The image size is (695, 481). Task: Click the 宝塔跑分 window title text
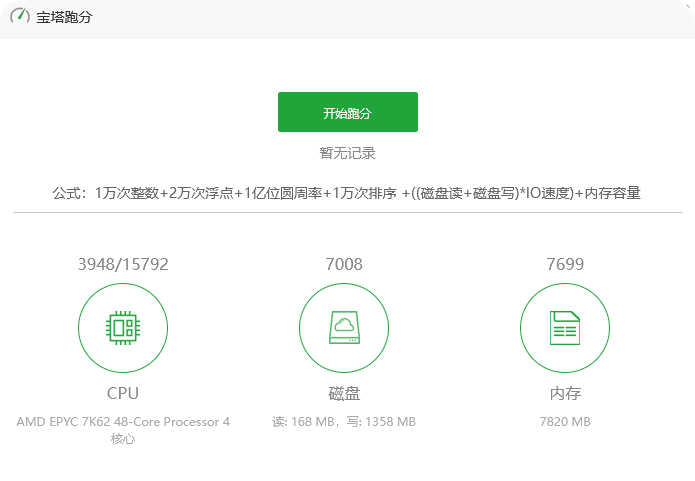click(x=64, y=18)
